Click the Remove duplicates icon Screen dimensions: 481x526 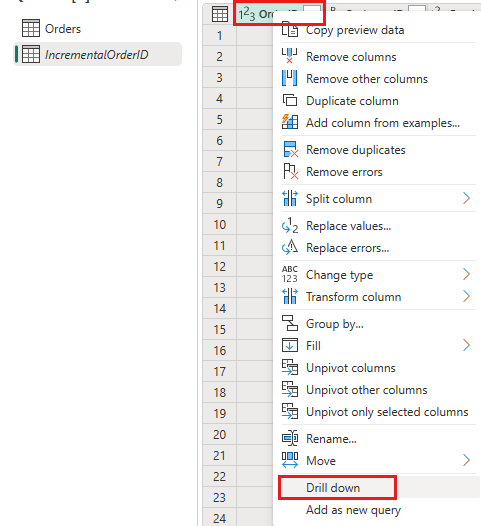click(290, 149)
